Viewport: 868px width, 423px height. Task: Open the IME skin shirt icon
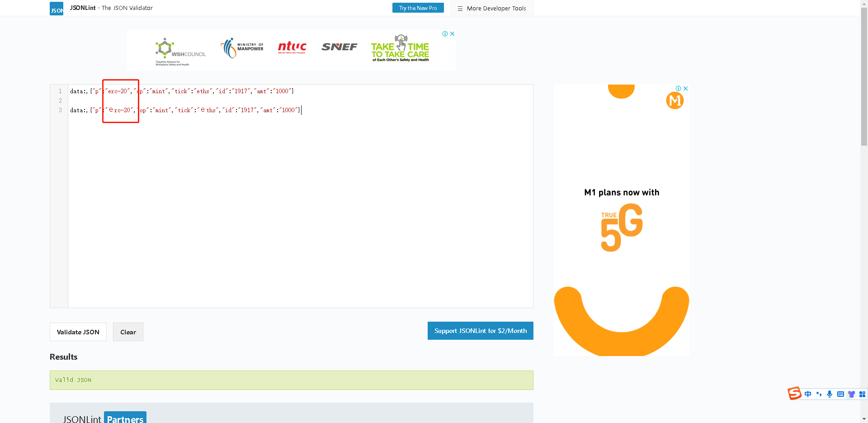(851, 394)
